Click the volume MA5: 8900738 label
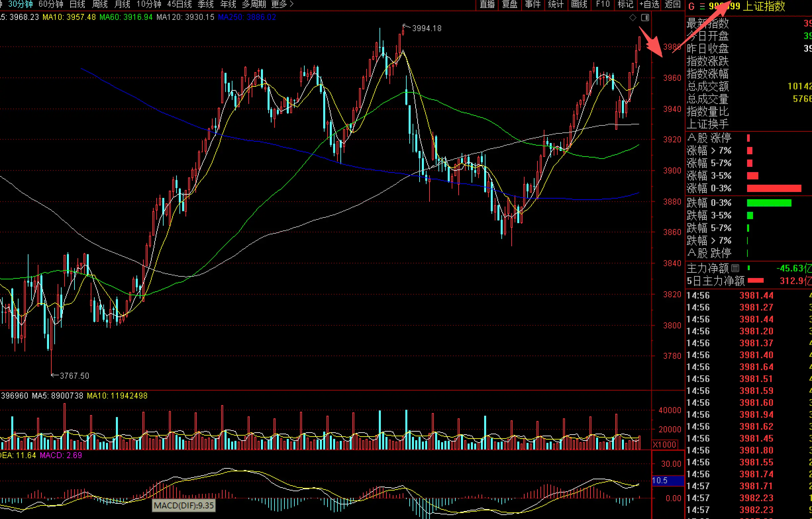Image resolution: width=812 pixels, height=519 pixels. (x=58, y=396)
